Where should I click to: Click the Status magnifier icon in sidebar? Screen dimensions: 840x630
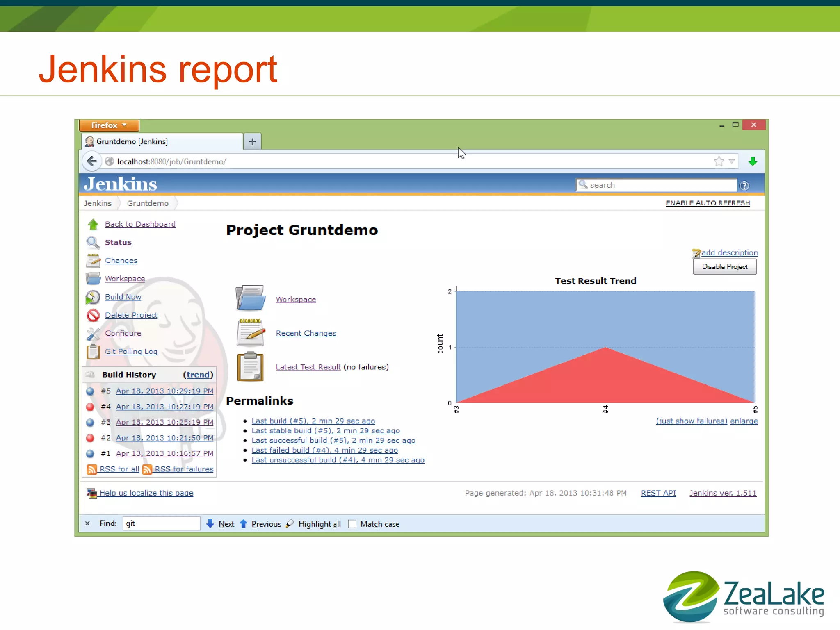93,242
